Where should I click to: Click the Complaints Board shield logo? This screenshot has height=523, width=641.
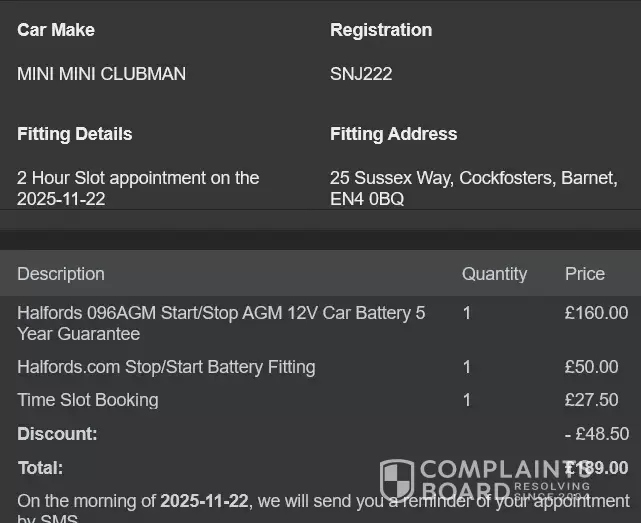[x=397, y=480]
